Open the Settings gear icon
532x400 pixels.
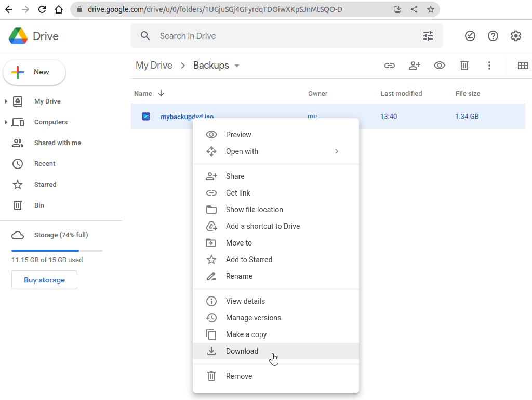click(515, 36)
